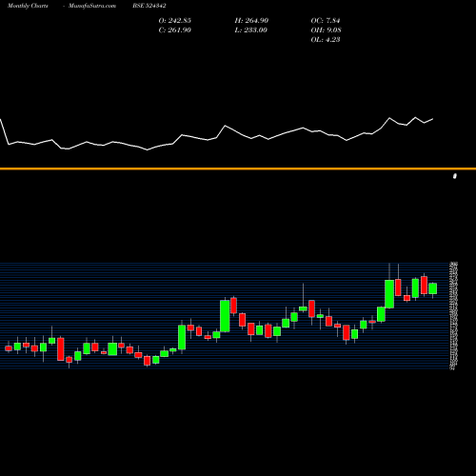This screenshot has height=476, width=476.
Task: Click the high value 'H: 264.90'
Action: 251,21
